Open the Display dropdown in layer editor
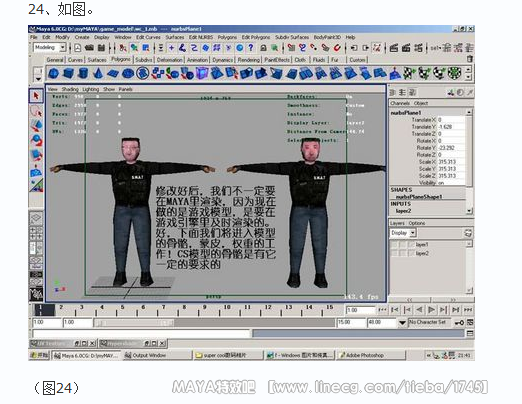 (x=413, y=233)
